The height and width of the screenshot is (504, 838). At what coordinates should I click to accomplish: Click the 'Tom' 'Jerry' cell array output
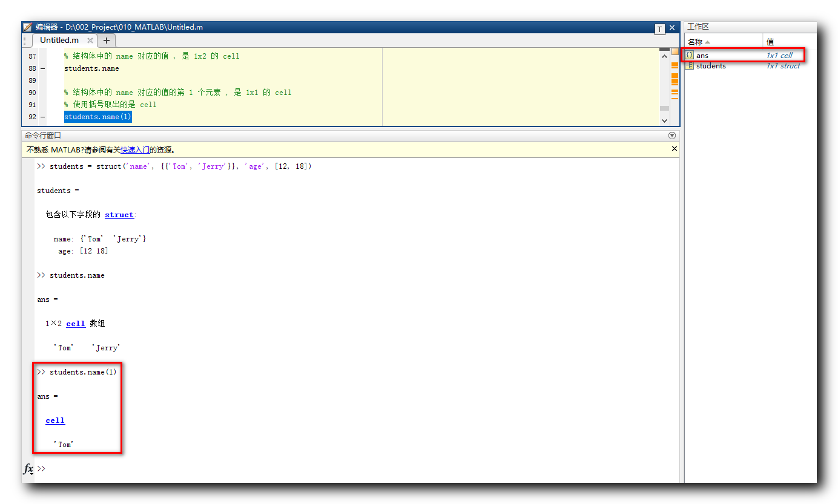[87, 348]
